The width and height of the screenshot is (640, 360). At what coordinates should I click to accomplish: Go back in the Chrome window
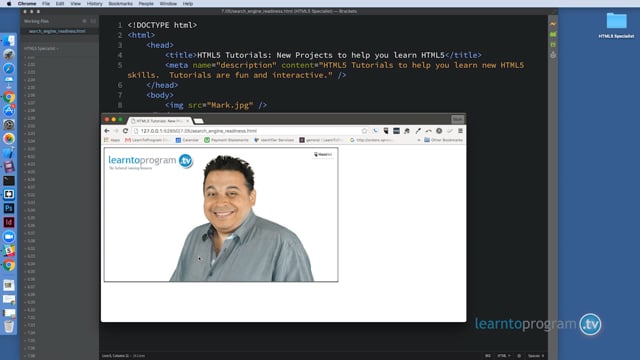coord(107,131)
